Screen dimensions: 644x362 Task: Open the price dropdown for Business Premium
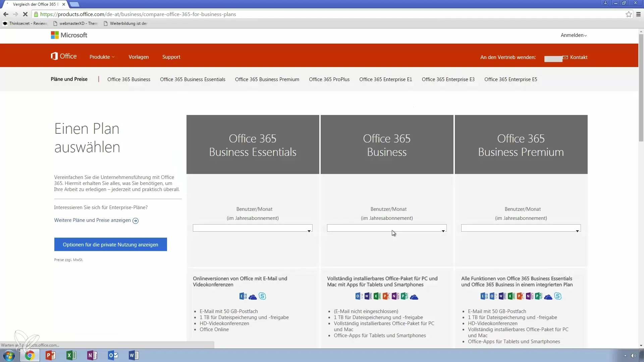pos(521,228)
